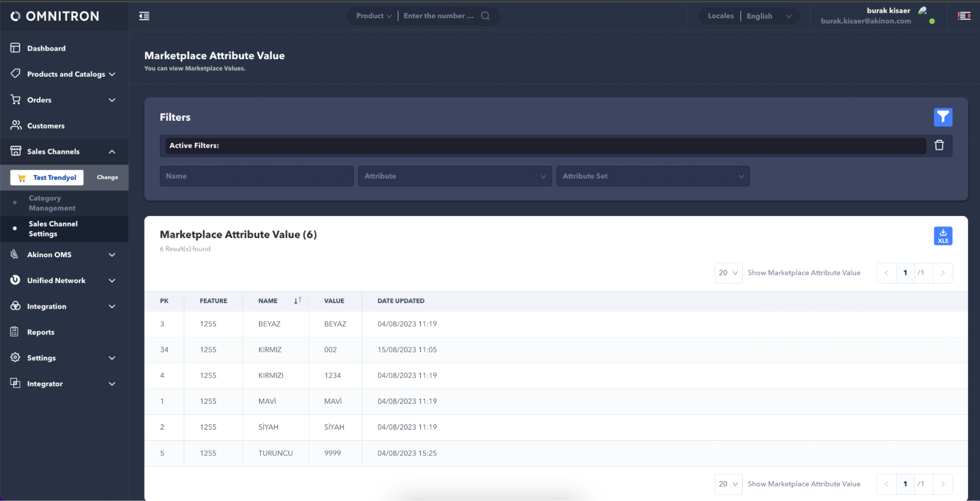This screenshot has width=980, height=501.
Task: Go to next page at top pagination
Action: tap(942, 273)
